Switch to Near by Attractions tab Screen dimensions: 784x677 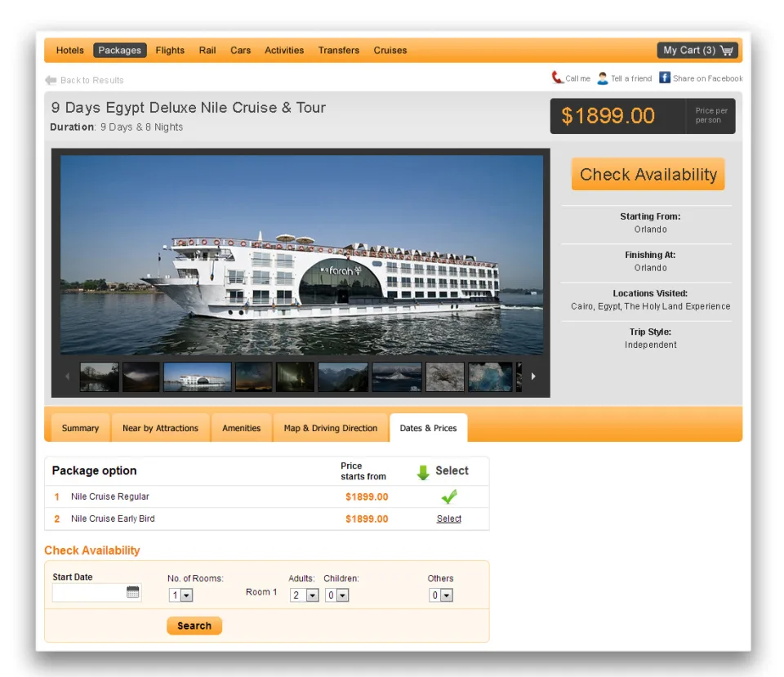click(x=161, y=428)
